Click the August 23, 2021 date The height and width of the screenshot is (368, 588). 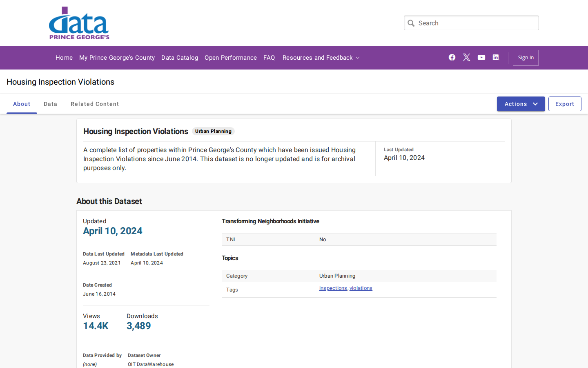[x=102, y=263]
